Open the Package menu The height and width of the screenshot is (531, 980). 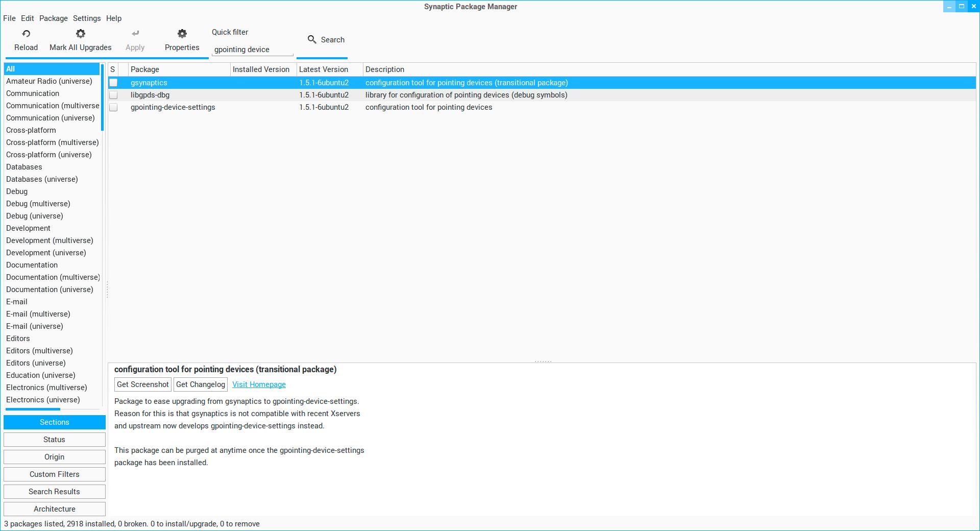53,18
